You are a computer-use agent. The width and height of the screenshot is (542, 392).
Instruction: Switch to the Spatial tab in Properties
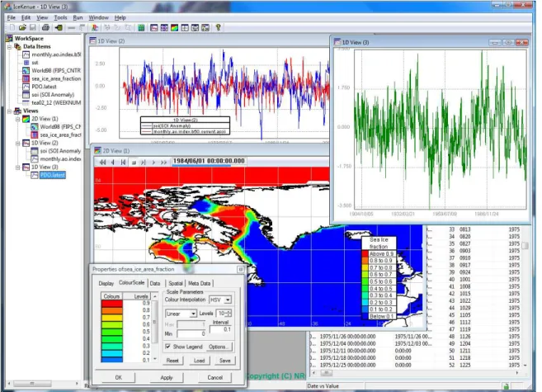[176, 283]
